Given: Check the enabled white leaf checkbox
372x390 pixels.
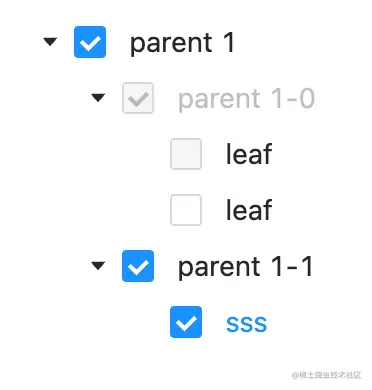Looking at the screenshot, I should coord(186,210).
